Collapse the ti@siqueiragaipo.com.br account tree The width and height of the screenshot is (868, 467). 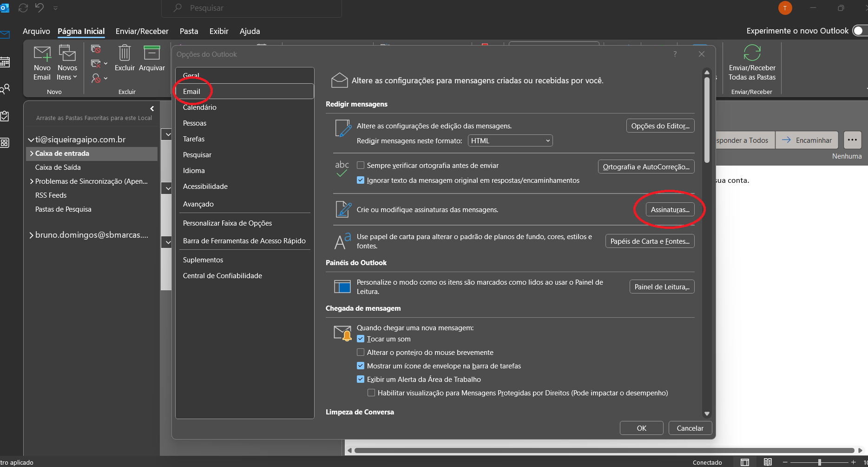click(31, 140)
